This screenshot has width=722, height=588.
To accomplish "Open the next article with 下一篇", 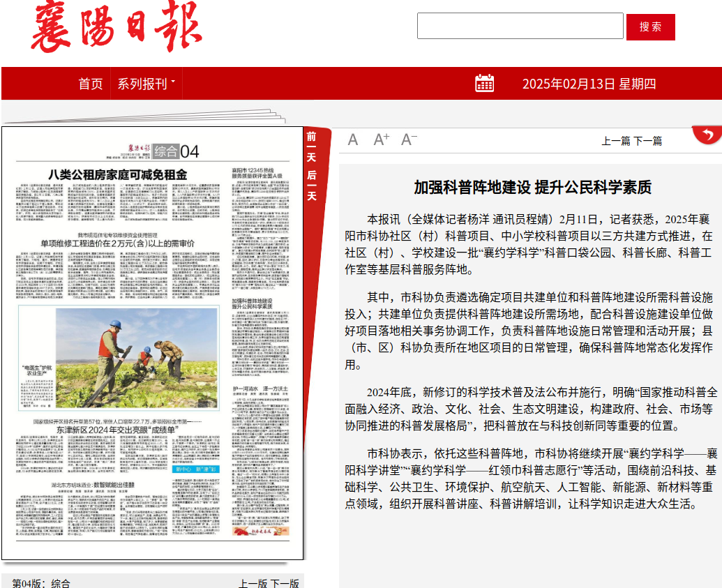I will click(648, 141).
